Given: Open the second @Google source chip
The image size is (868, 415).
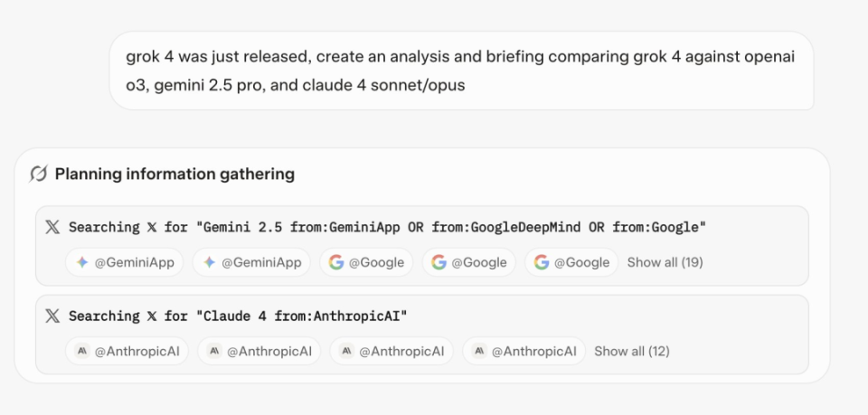Looking at the screenshot, I should [469, 262].
